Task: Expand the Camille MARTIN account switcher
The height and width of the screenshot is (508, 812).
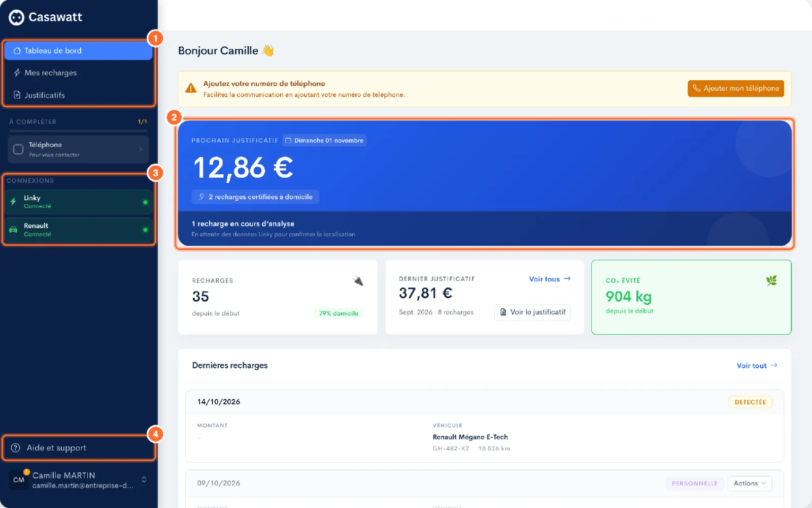Action: click(x=144, y=480)
